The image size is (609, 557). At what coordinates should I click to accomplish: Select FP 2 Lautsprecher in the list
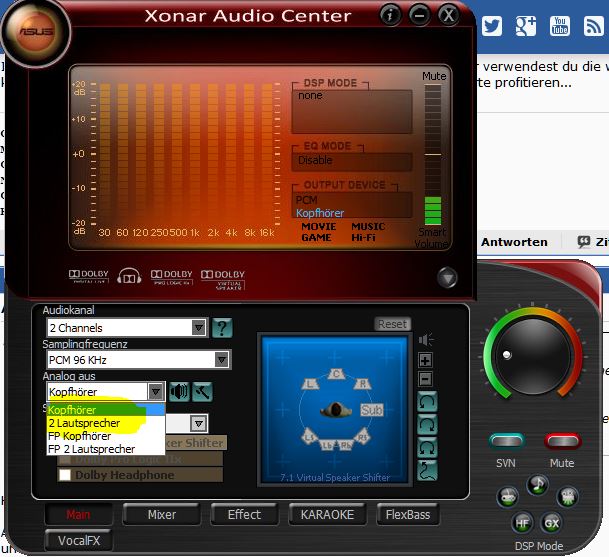[106, 449]
